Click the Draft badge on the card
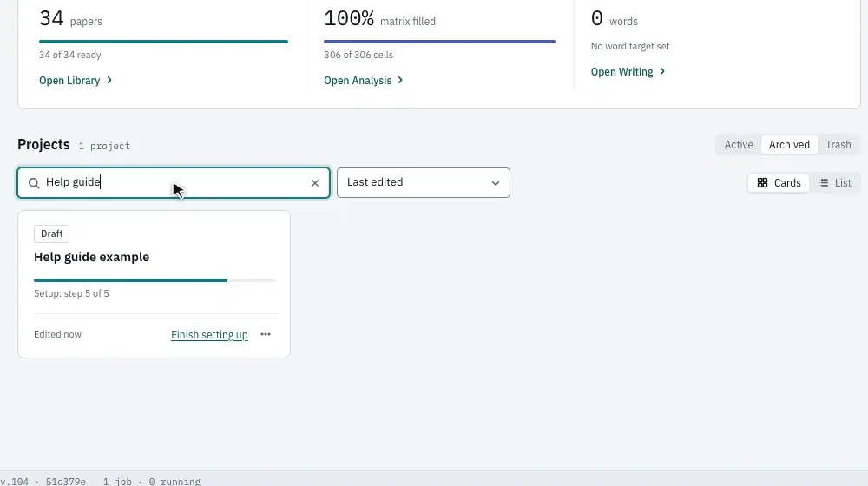This screenshot has height=486, width=868. pyautogui.click(x=51, y=233)
